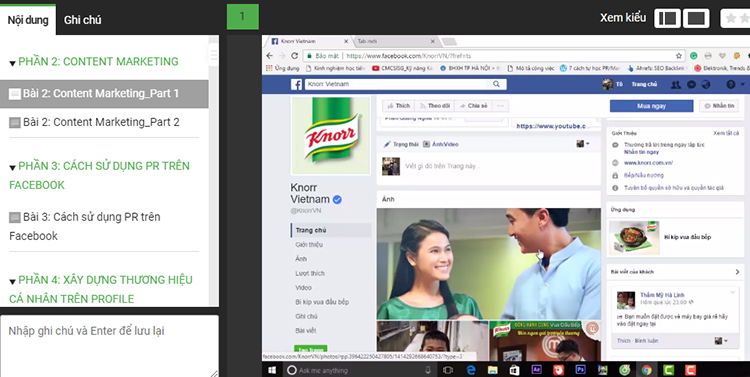750x377 pixels.
Task: Click the Facebook logo icon
Action: click(297, 85)
